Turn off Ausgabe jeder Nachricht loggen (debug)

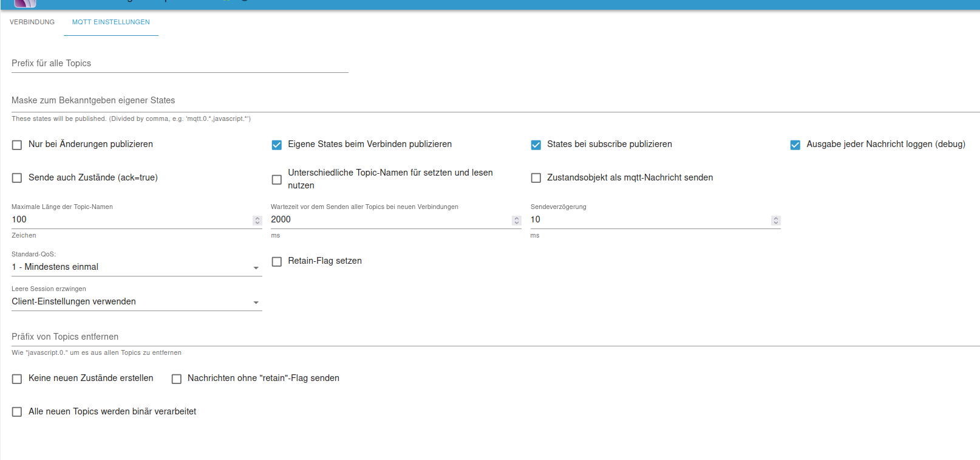click(795, 145)
